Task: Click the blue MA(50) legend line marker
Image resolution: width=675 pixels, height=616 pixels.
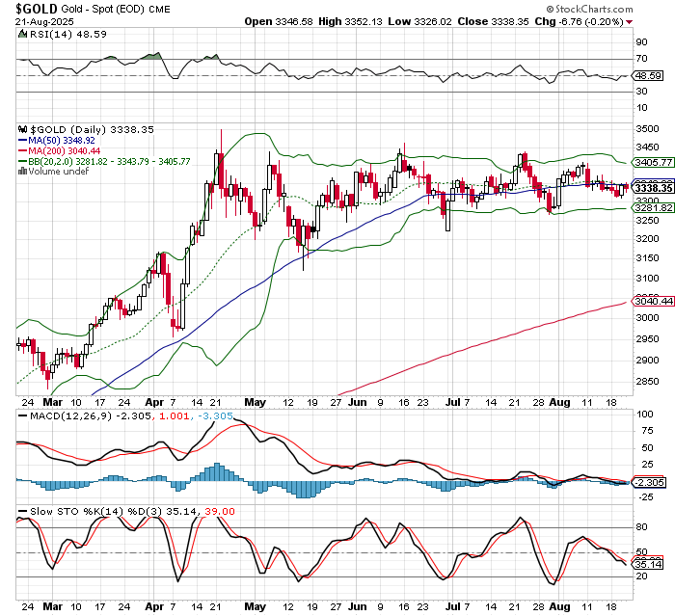Action: pos(23,140)
